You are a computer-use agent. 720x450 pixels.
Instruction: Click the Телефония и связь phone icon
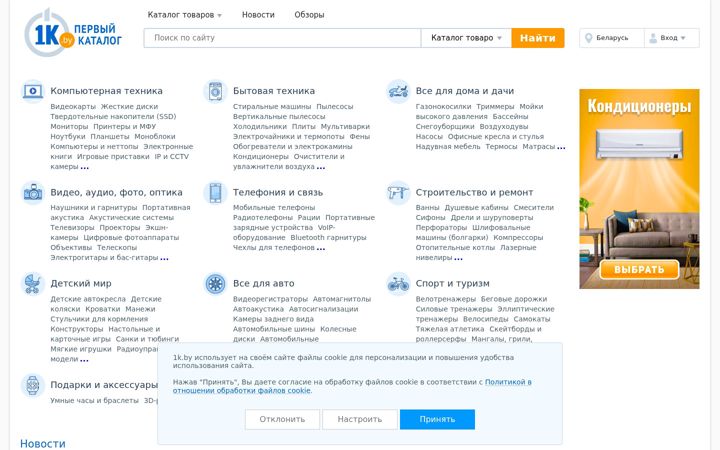pos(215,192)
